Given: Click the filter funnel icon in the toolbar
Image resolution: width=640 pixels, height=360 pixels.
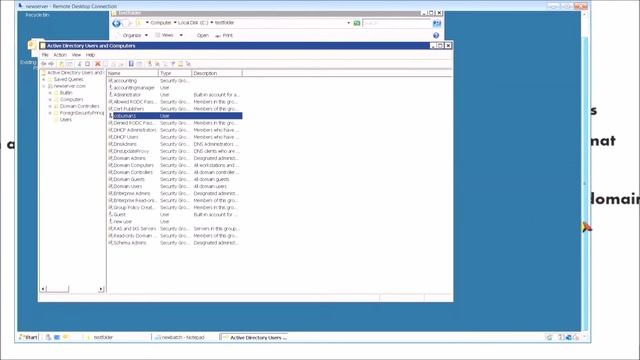Looking at the screenshot, I should [x=173, y=64].
